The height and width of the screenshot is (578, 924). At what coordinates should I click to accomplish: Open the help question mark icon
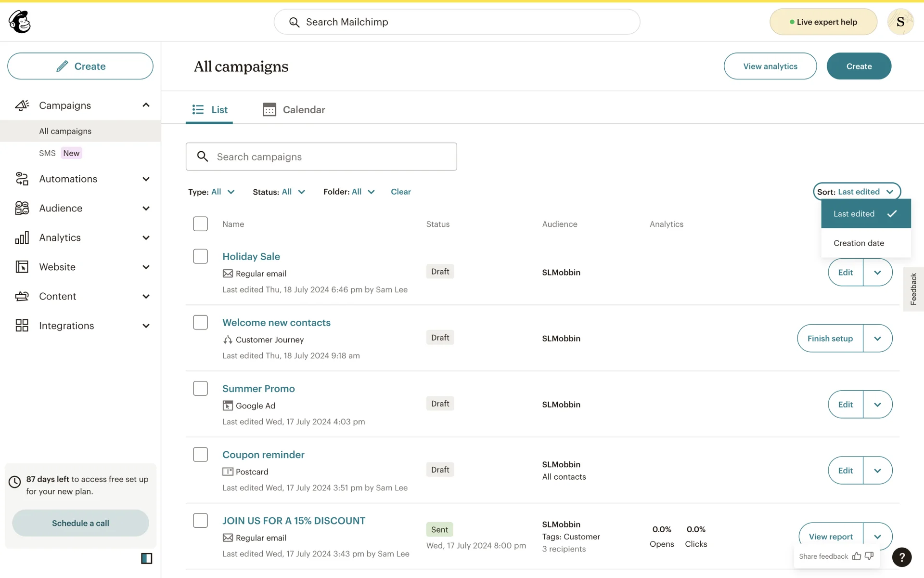[901, 557]
